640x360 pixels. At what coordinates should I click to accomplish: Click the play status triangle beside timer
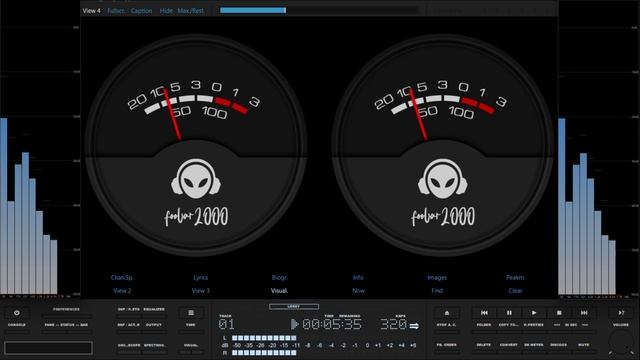click(x=294, y=324)
